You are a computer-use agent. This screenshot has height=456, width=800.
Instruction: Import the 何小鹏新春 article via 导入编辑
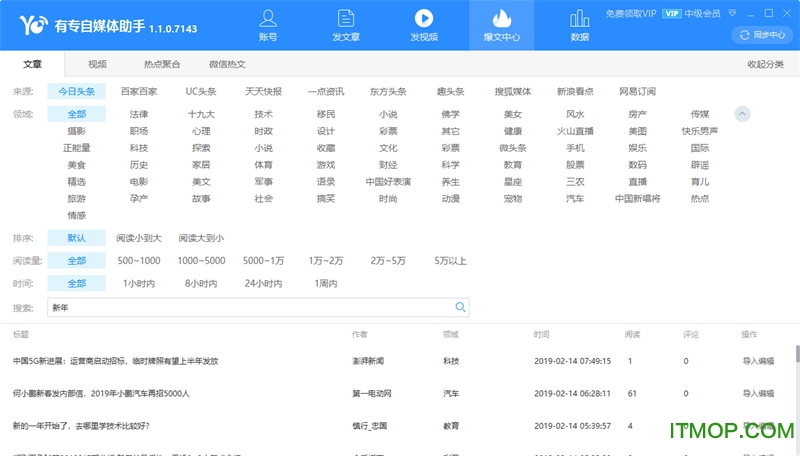pyautogui.click(x=758, y=393)
